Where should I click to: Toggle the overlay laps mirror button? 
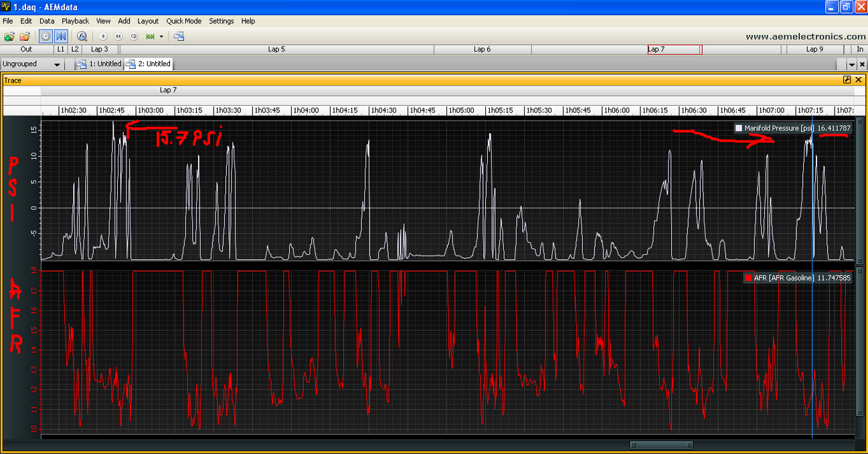click(61, 36)
